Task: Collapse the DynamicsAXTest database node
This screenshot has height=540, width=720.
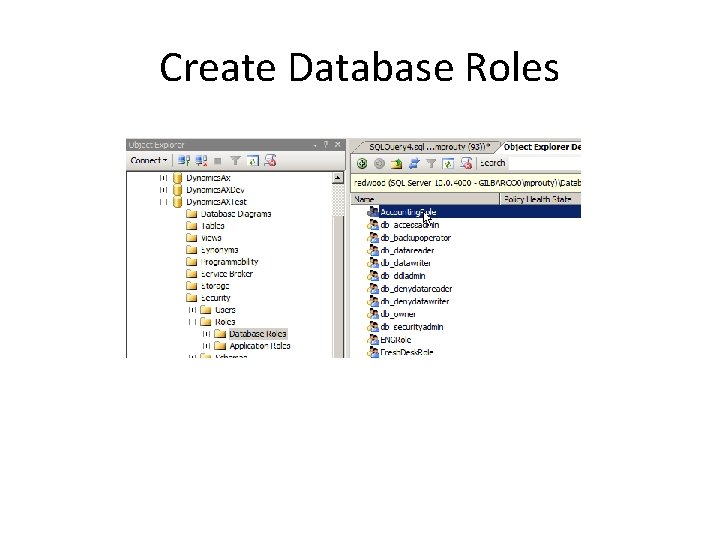Action: click(x=163, y=202)
